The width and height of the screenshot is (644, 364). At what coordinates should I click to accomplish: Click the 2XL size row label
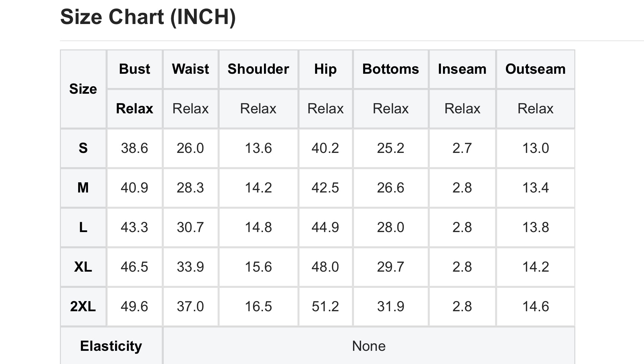point(83,306)
